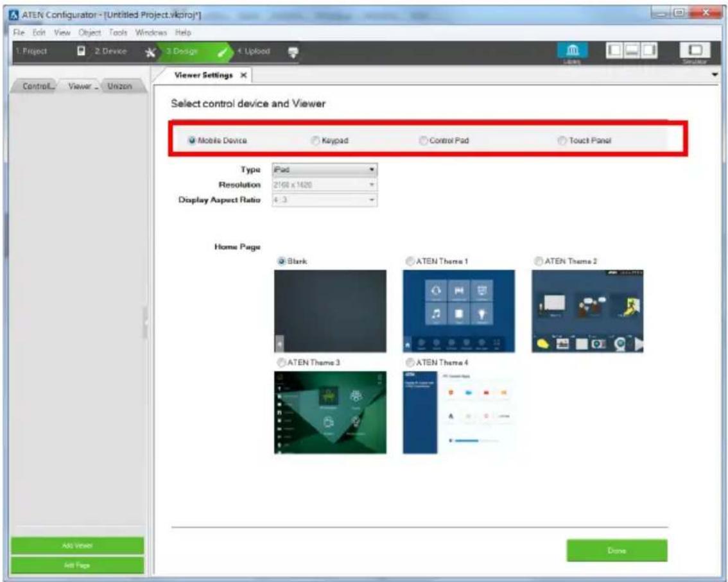Click the Project step device icon
This screenshot has height=582, width=728.
(81, 51)
